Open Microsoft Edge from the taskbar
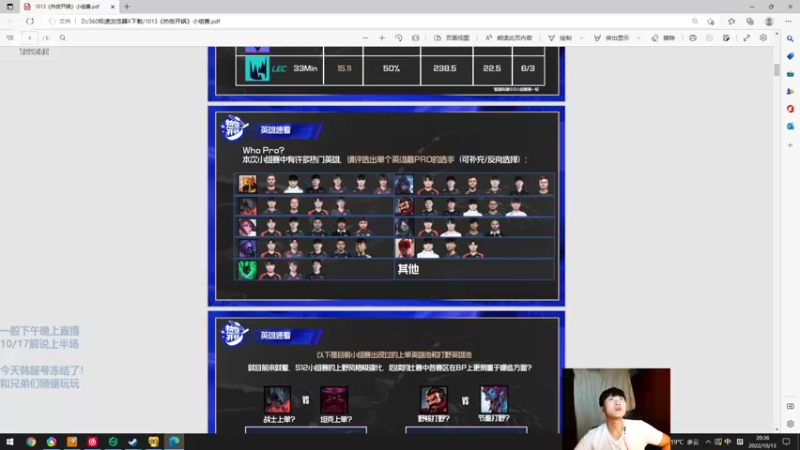Screen dimensions: 800x450 pos(174,442)
